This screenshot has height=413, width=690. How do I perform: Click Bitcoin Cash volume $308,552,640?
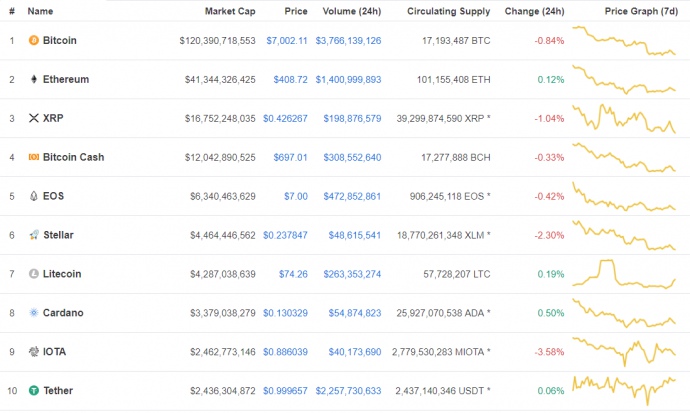352,157
